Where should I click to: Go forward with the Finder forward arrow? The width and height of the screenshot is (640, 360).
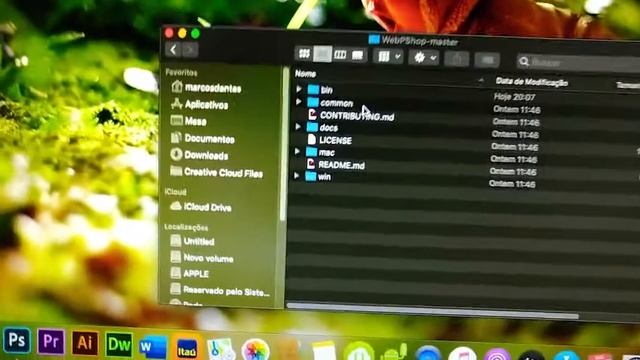(190, 50)
